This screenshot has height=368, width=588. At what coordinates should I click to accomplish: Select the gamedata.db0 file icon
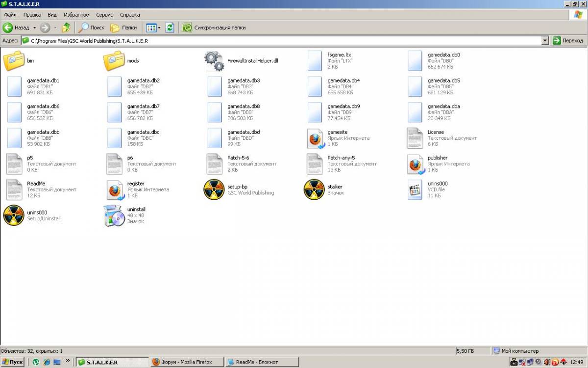pos(415,61)
